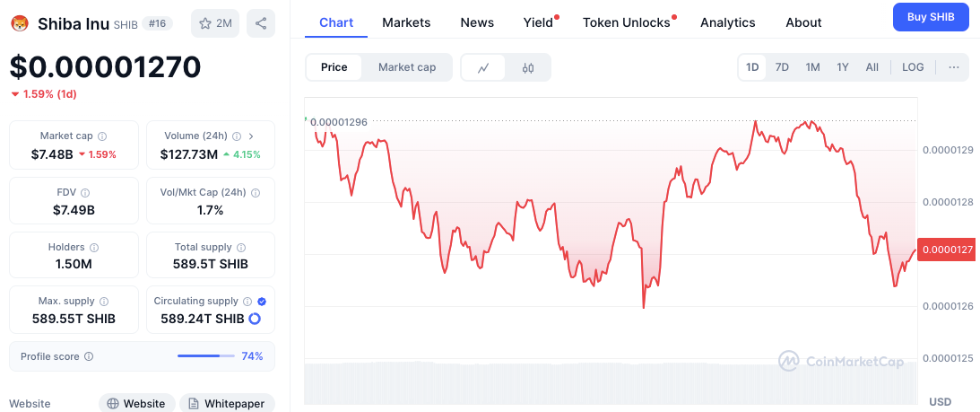Click circulating supply verified badge
Viewport: 980px width, 412px height.
(262, 302)
